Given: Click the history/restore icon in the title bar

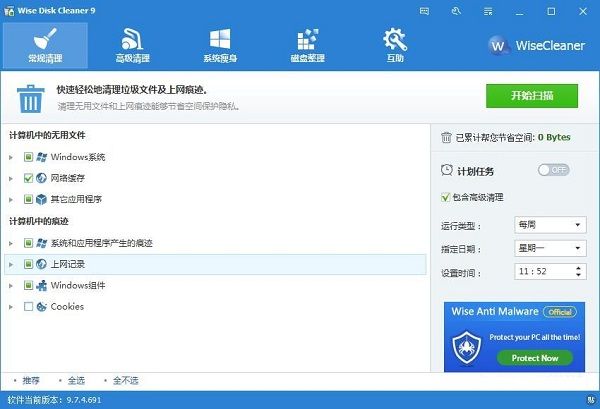Looking at the screenshot, I should coord(456,11).
